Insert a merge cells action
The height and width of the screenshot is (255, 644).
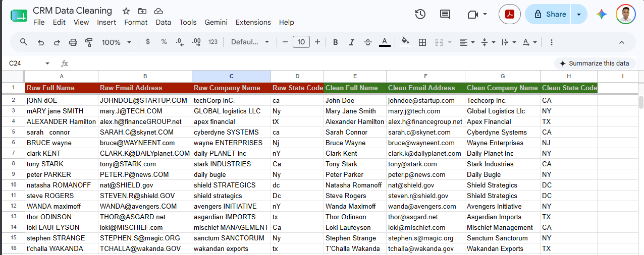click(x=439, y=42)
